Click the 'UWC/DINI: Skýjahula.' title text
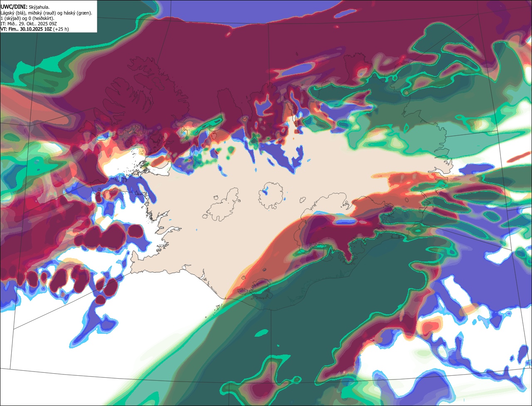The width and height of the screenshot is (532, 406). coord(25,7)
